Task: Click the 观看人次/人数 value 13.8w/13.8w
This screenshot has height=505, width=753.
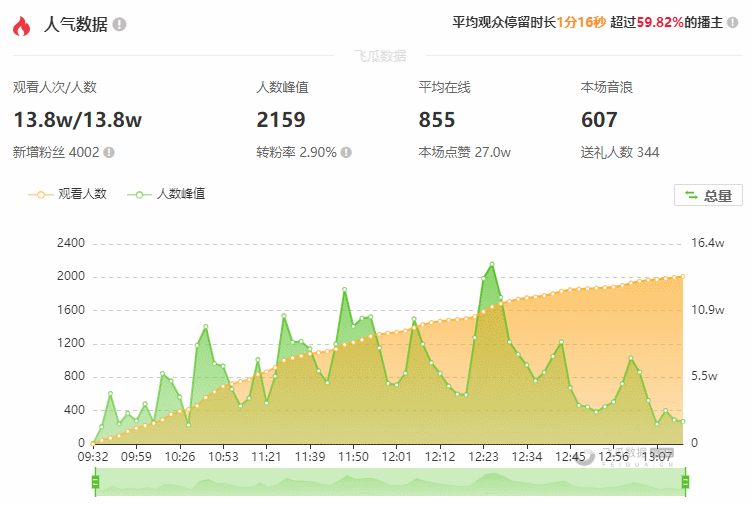Action: click(77, 120)
